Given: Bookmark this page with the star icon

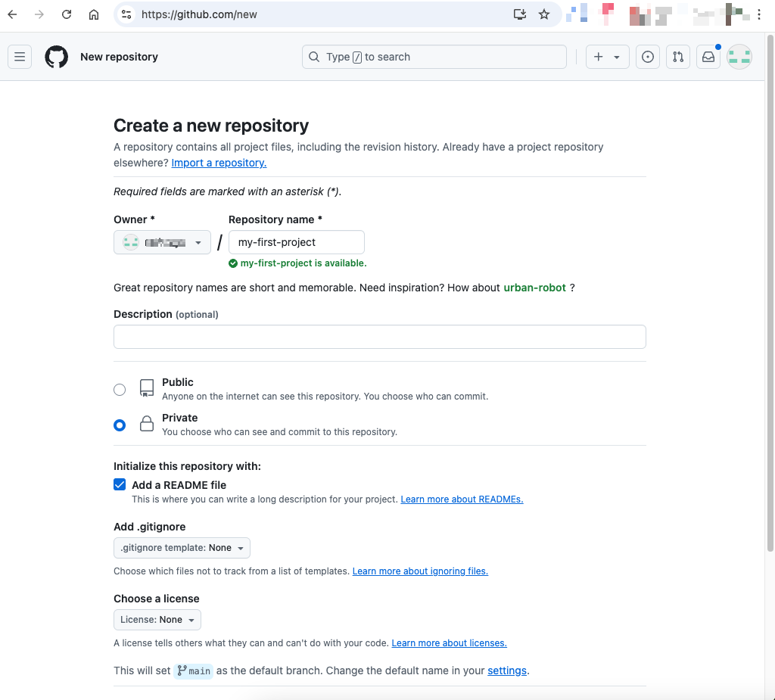Looking at the screenshot, I should coord(544,14).
